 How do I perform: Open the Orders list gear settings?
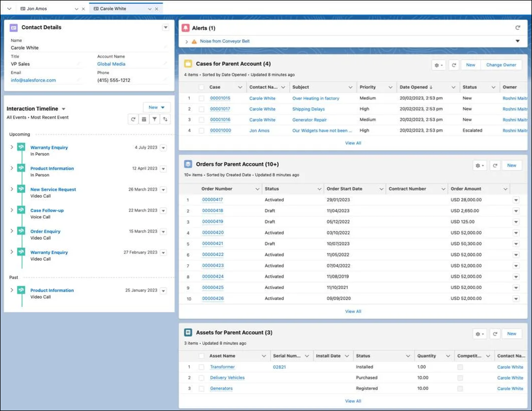(479, 166)
